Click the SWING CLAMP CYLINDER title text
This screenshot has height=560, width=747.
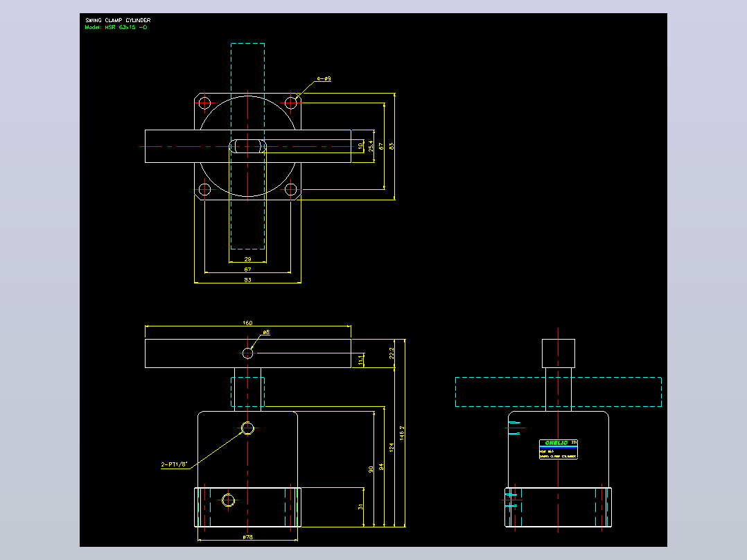[x=118, y=20]
